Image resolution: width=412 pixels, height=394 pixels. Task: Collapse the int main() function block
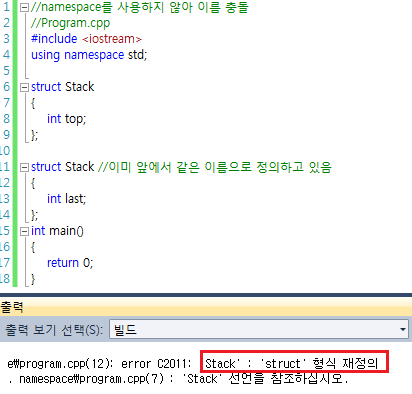24,231
